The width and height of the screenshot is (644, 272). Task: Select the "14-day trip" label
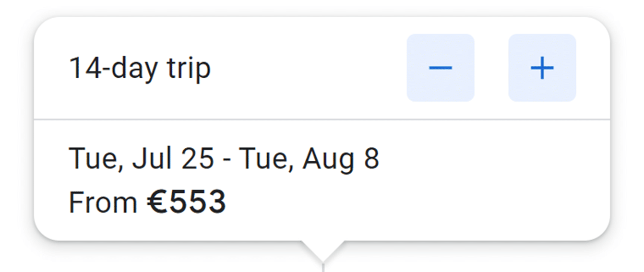[140, 69]
